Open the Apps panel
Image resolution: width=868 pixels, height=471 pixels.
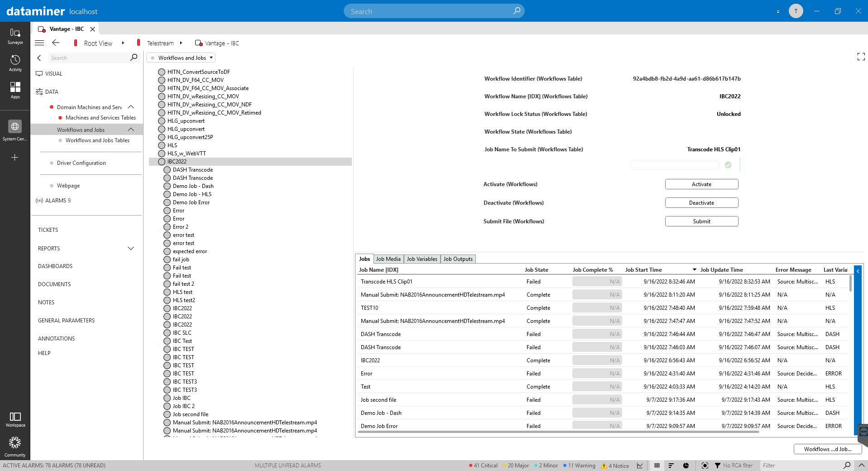click(15, 90)
